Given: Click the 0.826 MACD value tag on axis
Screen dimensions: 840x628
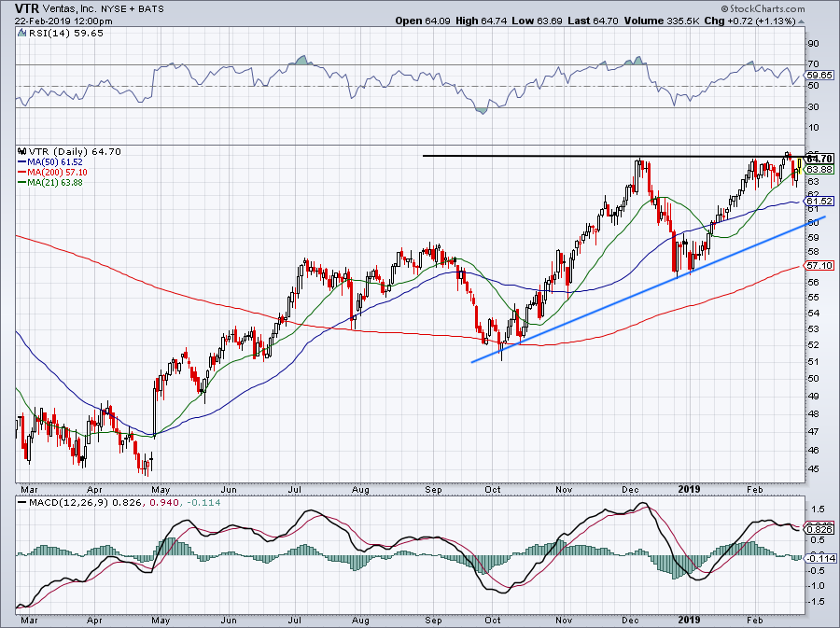Looking at the screenshot, I should (x=820, y=529).
